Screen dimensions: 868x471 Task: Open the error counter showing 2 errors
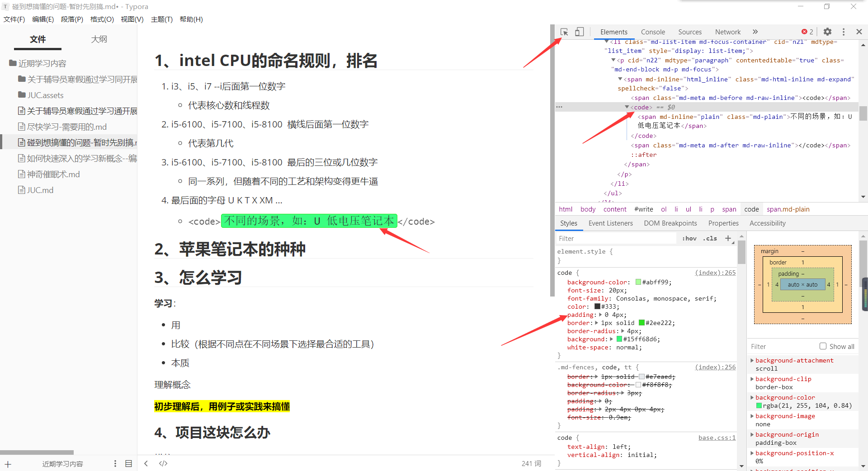[807, 32]
